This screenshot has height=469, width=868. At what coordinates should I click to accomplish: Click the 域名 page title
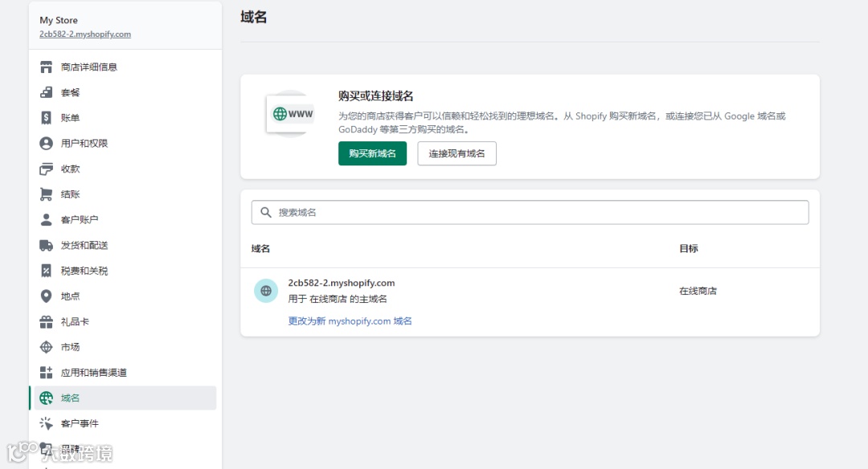[253, 17]
